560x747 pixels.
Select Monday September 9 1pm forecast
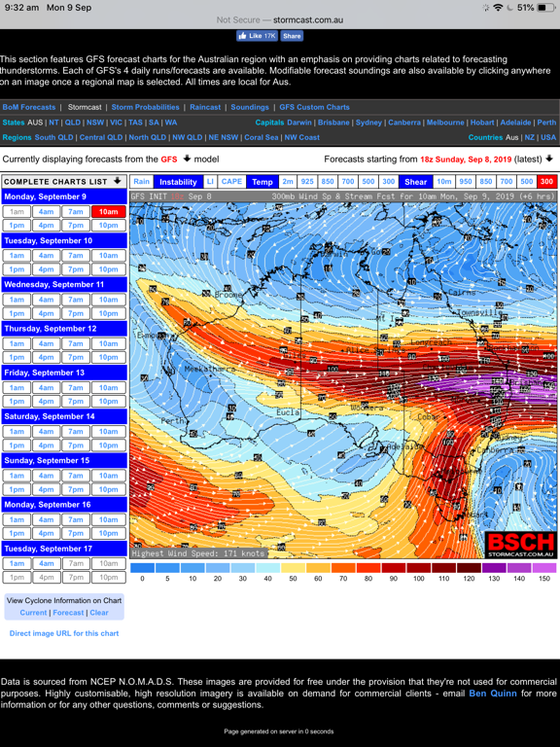point(17,226)
